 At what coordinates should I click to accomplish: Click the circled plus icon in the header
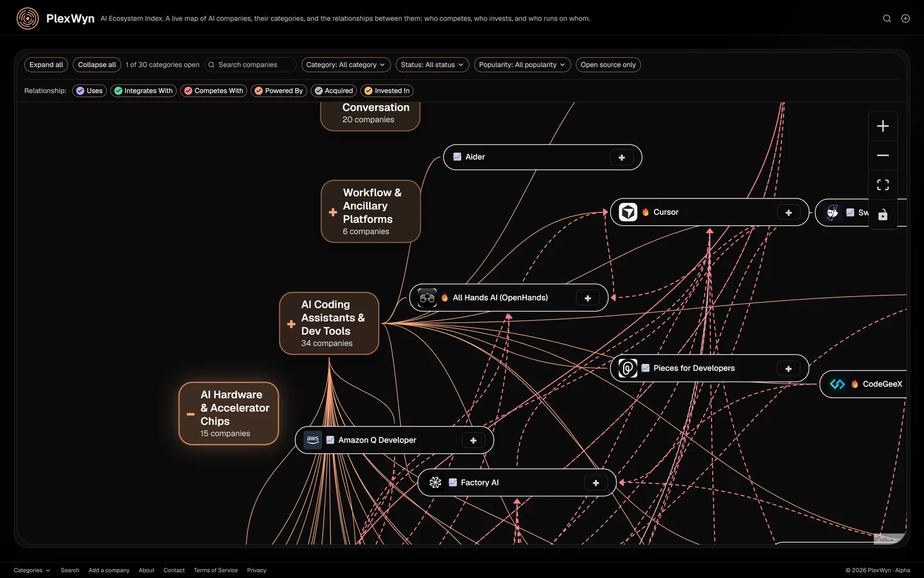point(905,19)
